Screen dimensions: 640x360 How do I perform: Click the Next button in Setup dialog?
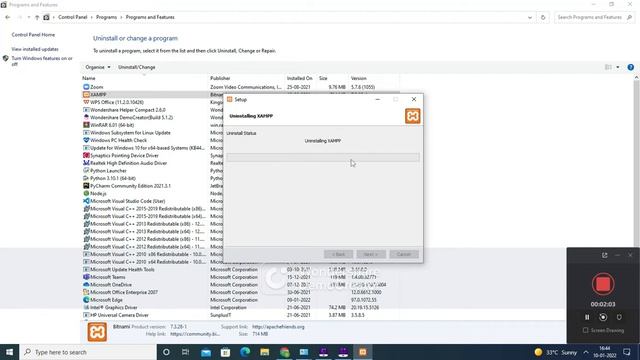[x=371, y=254]
